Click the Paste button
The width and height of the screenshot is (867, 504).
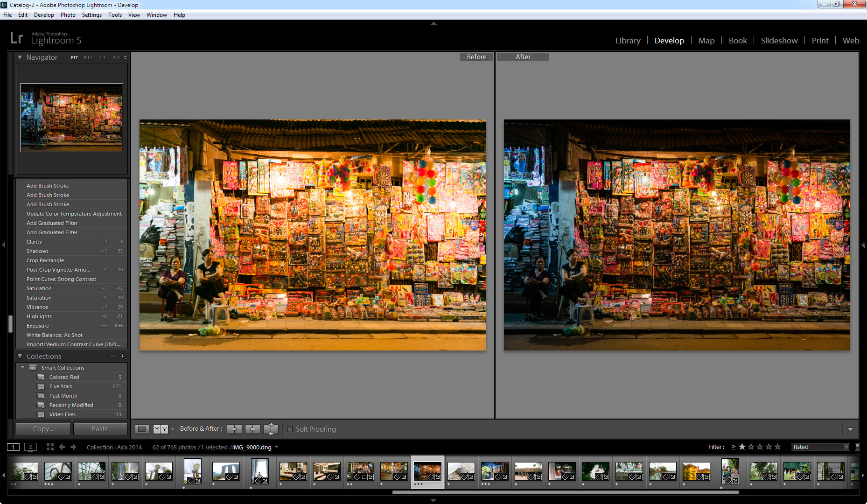[100, 429]
